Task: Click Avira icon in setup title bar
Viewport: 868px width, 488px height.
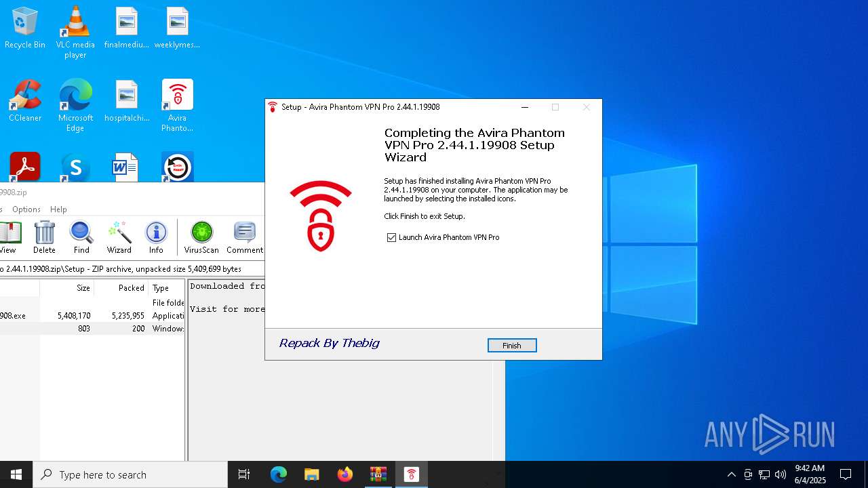Action: click(273, 107)
